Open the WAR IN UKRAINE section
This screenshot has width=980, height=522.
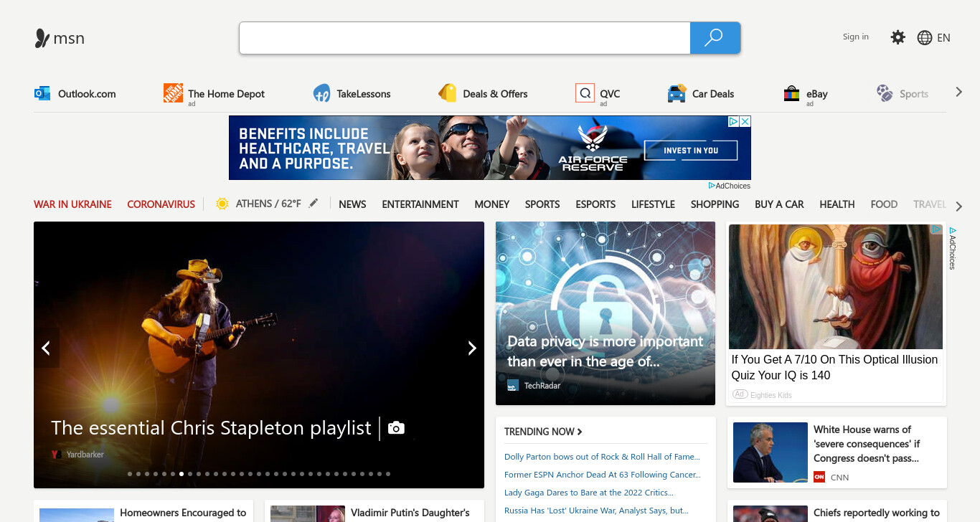tap(72, 204)
